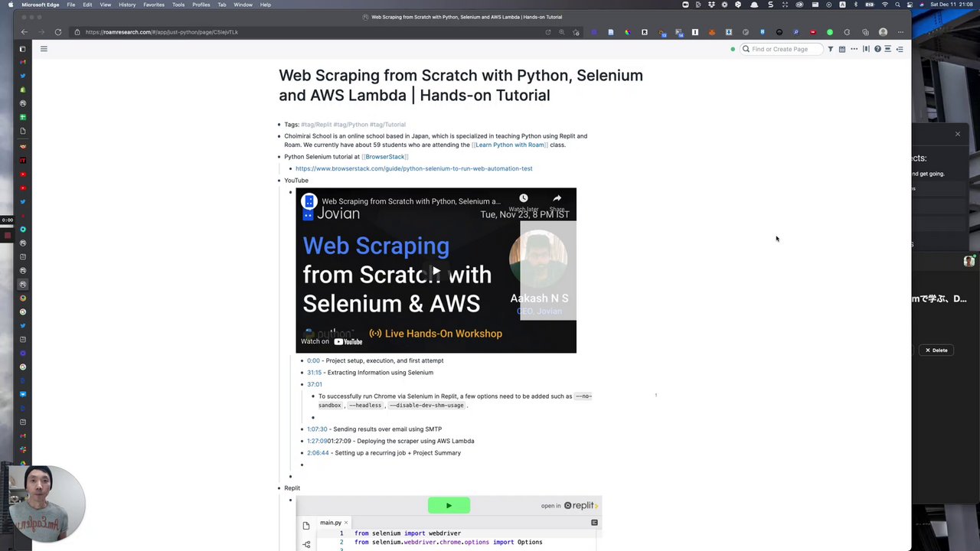The height and width of the screenshot is (551, 980).
Task: Open the Roam daily notes calendar icon
Action: coord(841,49)
